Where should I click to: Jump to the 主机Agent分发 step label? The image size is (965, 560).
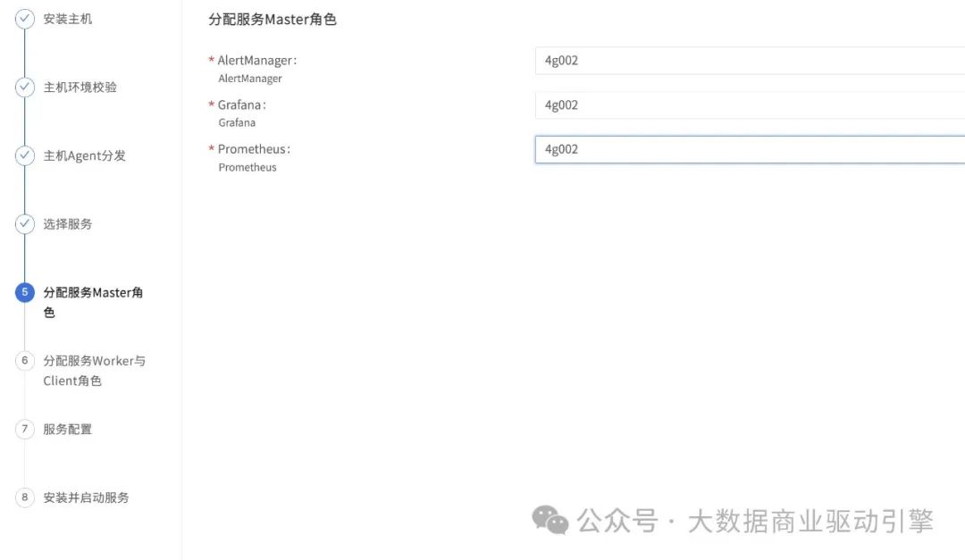(85, 155)
